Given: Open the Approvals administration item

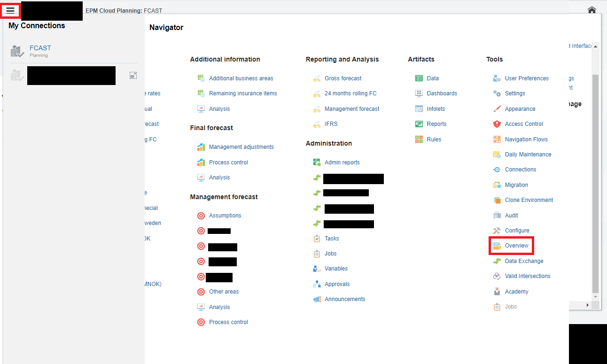Looking at the screenshot, I should click(x=337, y=284).
